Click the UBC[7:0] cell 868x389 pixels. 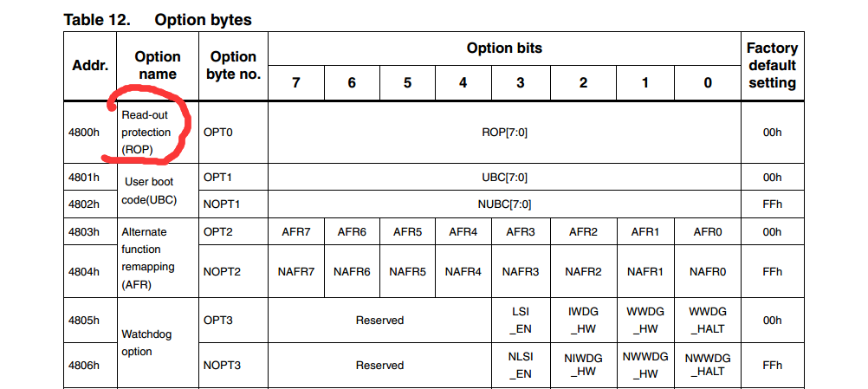tap(504, 177)
